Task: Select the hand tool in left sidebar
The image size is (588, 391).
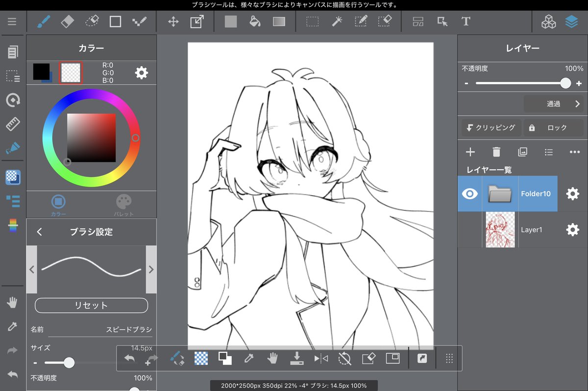Action: 13,303
